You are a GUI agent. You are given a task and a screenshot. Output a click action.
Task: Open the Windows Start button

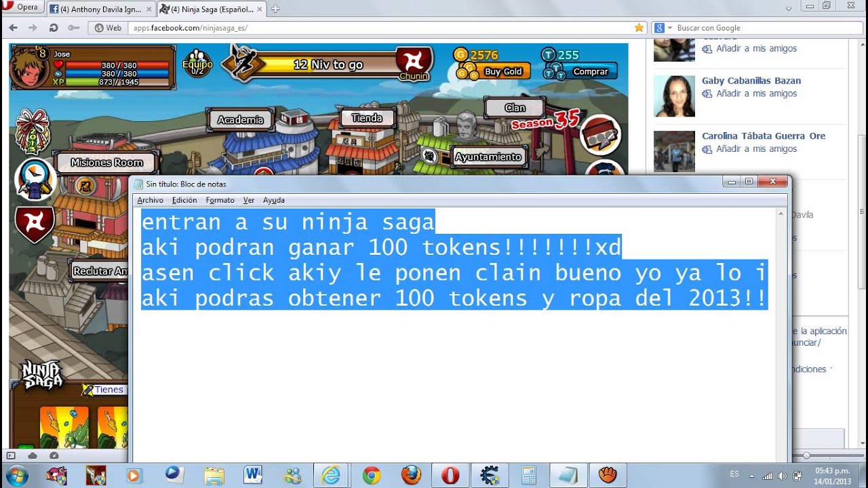coord(17,475)
